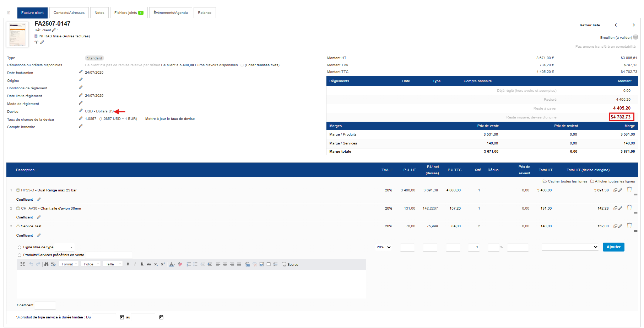This screenshot has width=644, height=328.
Task: Maximize the rich text editor
Action: coord(22,264)
